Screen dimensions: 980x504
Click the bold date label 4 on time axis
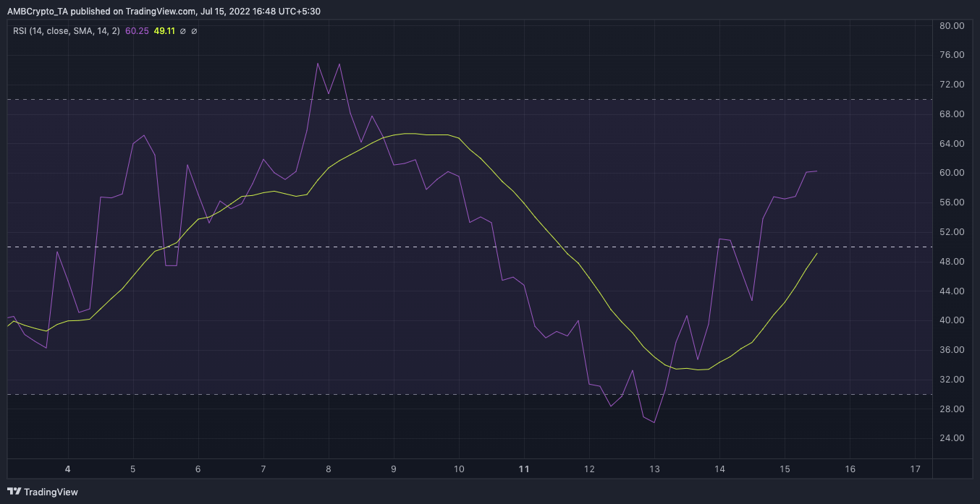tap(68, 469)
